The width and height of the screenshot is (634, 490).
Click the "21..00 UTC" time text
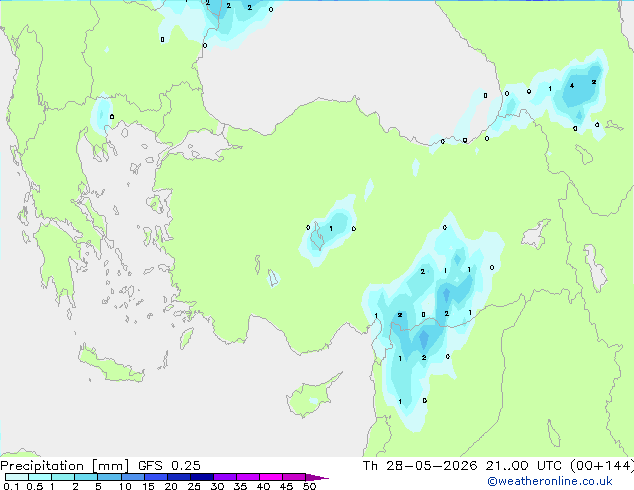click(524, 466)
